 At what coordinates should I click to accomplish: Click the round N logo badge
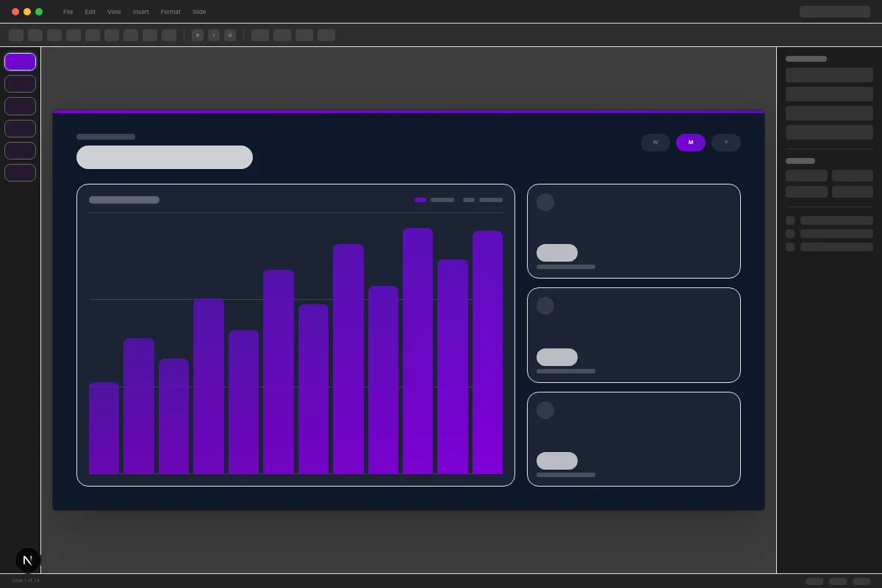click(x=28, y=560)
